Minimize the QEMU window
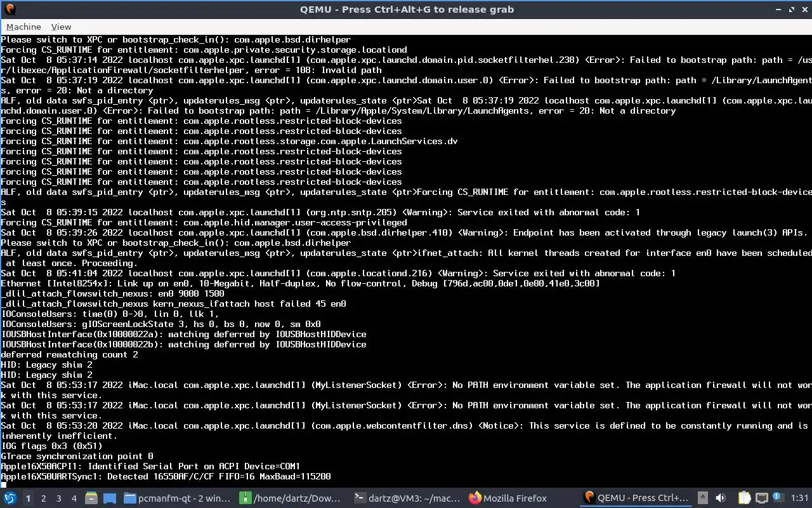The height and width of the screenshot is (508, 812). 779,10
